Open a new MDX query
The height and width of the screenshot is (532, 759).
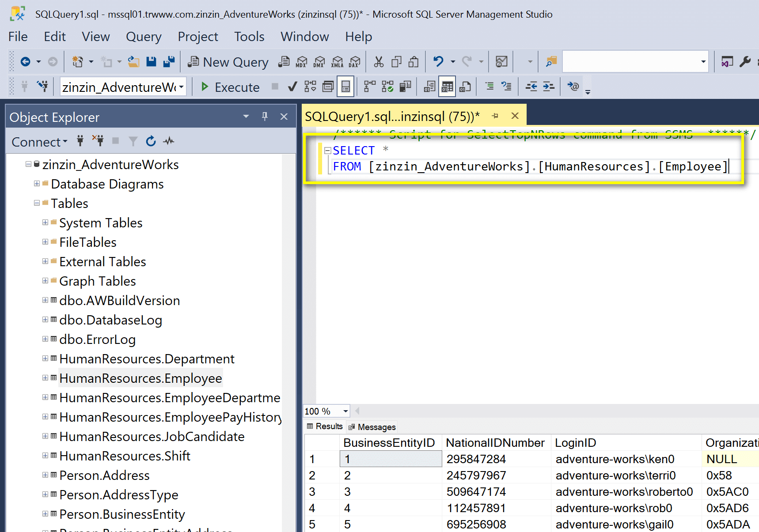point(302,62)
